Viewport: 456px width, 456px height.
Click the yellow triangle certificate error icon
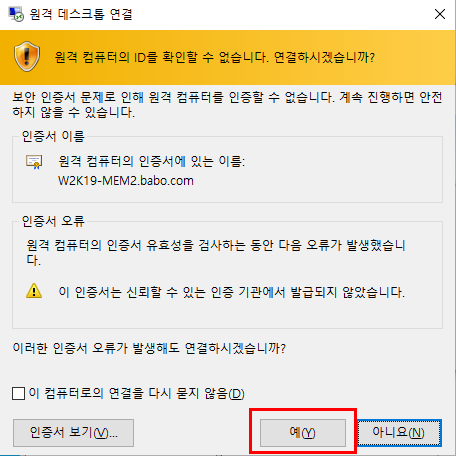point(34,291)
